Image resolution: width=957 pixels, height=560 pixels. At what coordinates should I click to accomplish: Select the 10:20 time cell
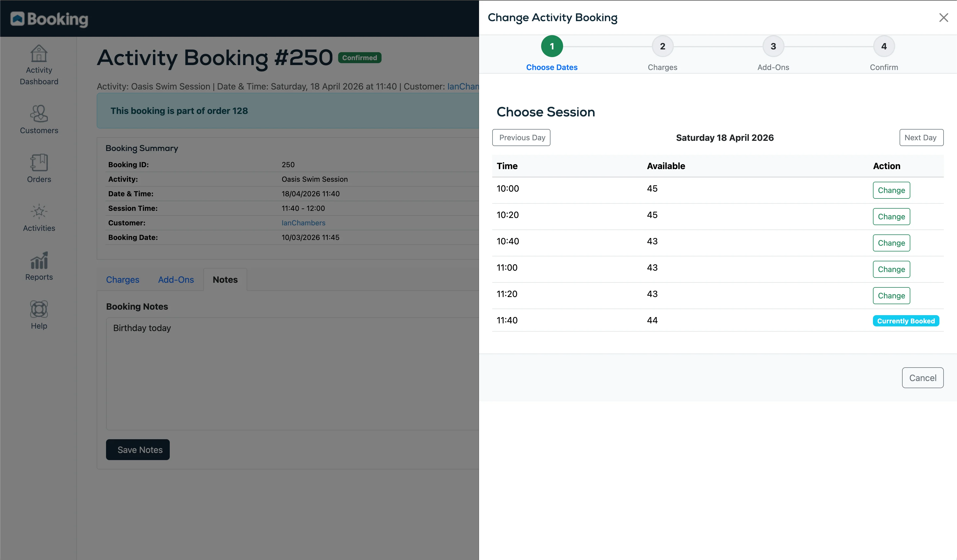click(x=508, y=215)
